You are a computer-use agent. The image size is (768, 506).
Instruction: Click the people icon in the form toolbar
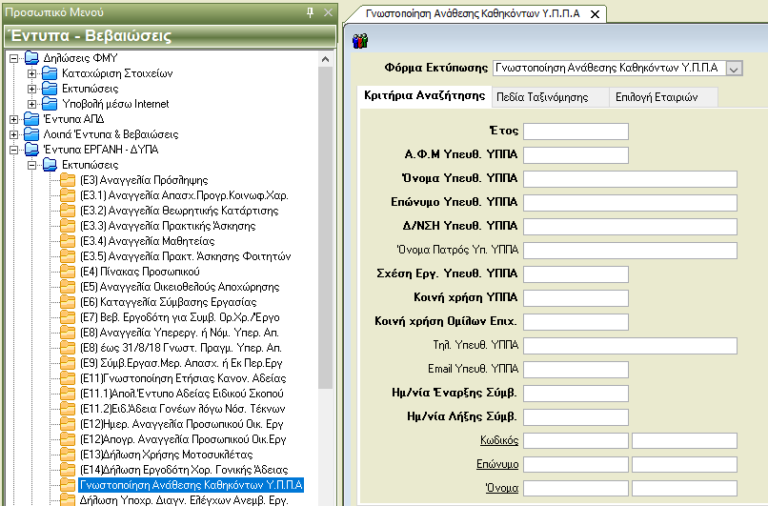pyautogui.click(x=361, y=40)
